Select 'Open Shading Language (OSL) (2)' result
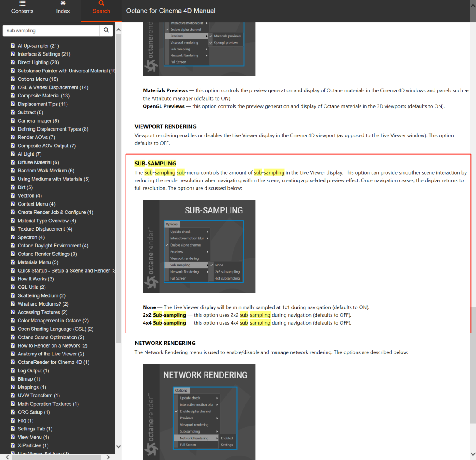 coord(55,329)
